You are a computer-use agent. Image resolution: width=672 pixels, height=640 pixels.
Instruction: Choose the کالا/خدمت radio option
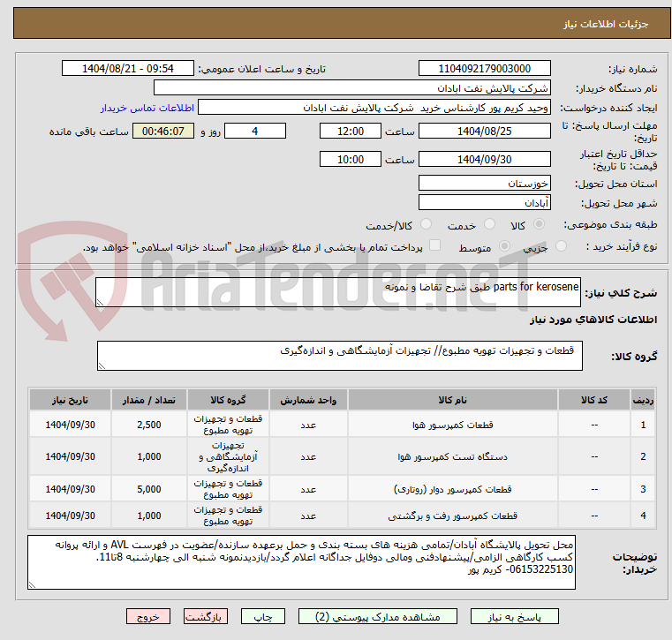(426, 225)
